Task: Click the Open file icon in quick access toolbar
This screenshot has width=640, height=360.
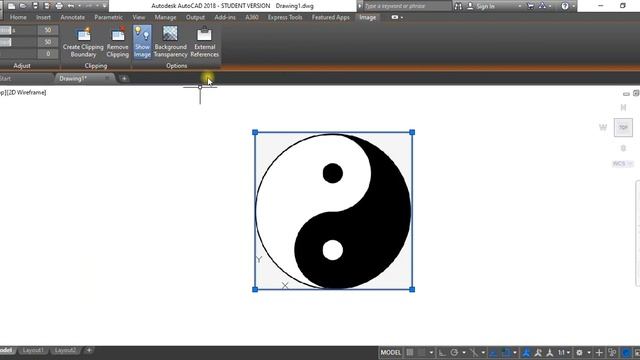Action: pos(23,6)
